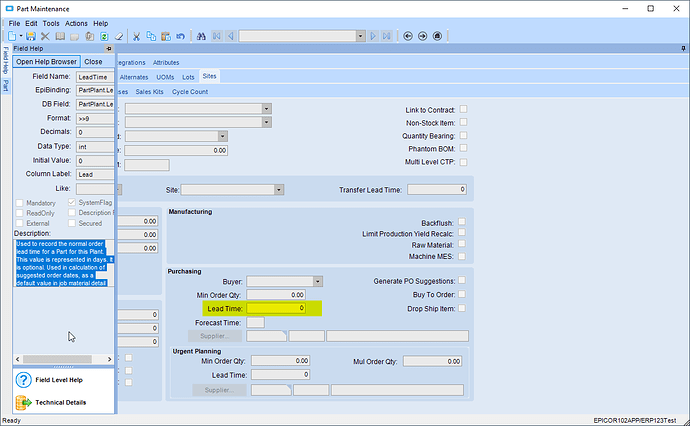The image size is (690, 426).
Task: Switch to the UOMs tab
Action: click(165, 77)
